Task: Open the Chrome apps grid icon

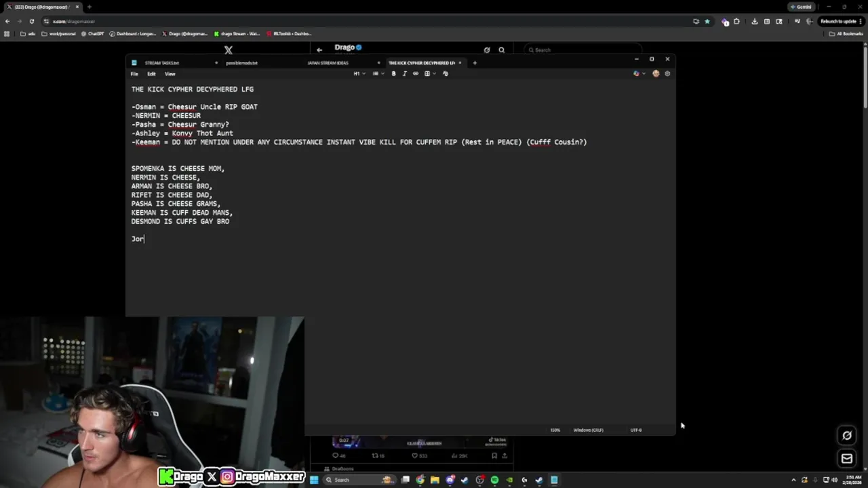Action: click(x=7, y=33)
